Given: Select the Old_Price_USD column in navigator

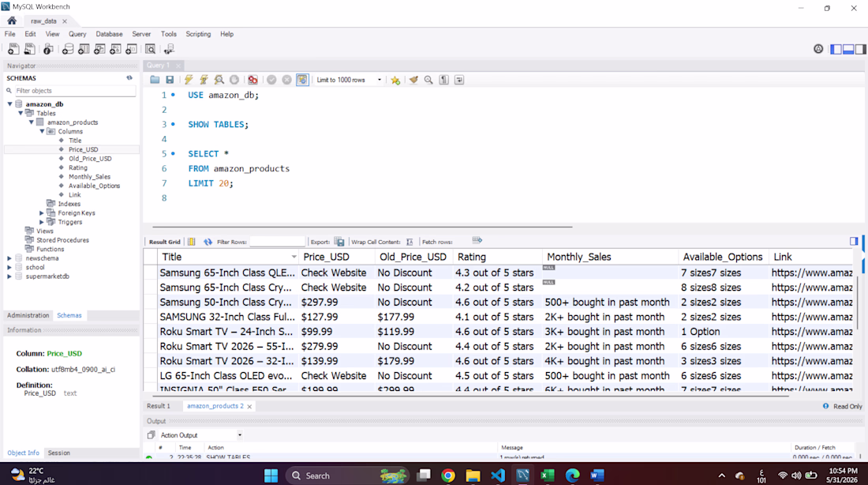Looking at the screenshot, I should (x=90, y=159).
